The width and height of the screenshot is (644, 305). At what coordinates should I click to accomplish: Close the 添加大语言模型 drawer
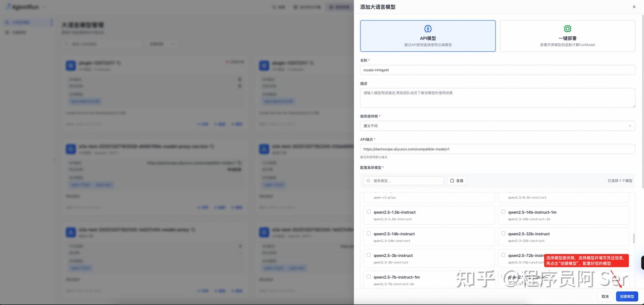tap(634, 7)
